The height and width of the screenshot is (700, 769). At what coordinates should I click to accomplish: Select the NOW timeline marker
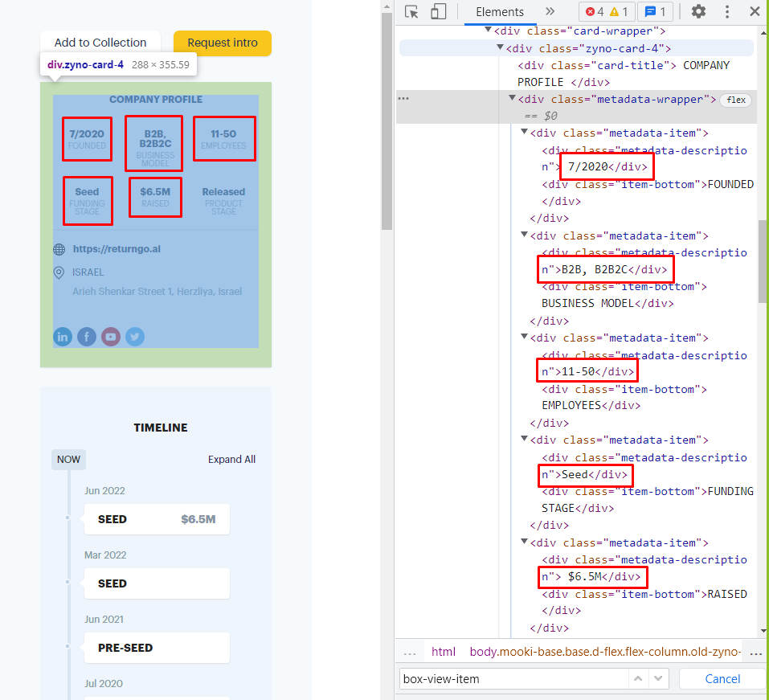68,459
